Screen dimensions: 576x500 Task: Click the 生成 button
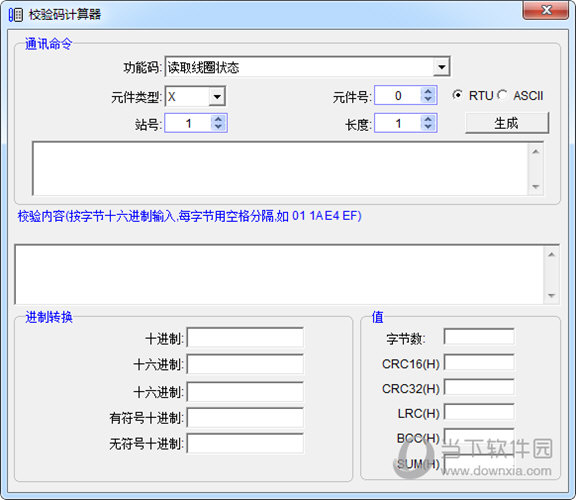[x=507, y=123]
